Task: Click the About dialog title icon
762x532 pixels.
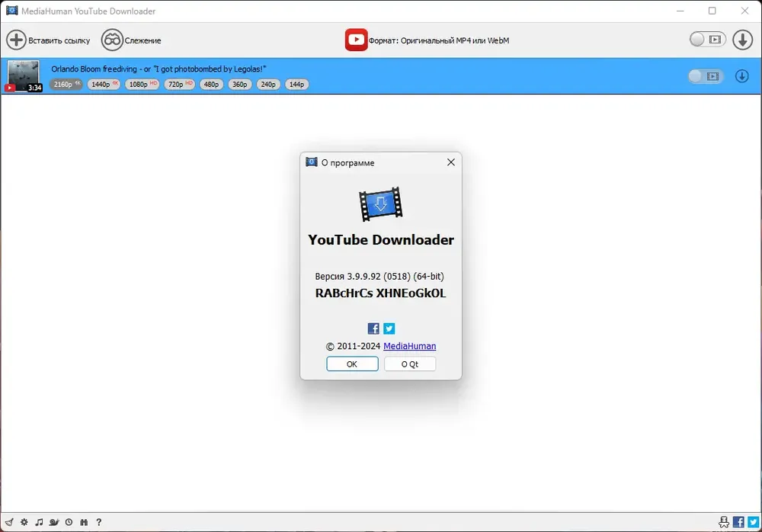Action: (312, 162)
